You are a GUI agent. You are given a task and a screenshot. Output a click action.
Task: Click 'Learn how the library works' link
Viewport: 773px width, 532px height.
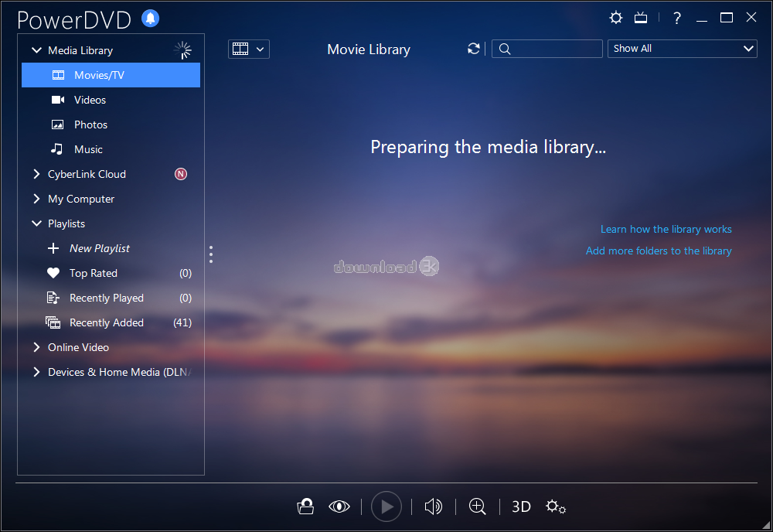click(x=666, y=229)
